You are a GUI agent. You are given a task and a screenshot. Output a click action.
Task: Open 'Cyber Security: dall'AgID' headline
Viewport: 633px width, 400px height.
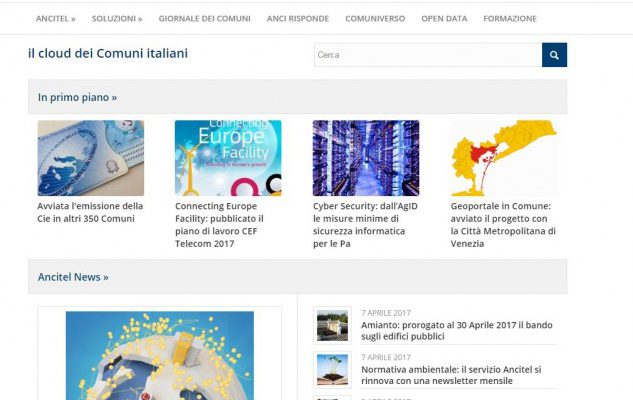[x=365, y=225]
